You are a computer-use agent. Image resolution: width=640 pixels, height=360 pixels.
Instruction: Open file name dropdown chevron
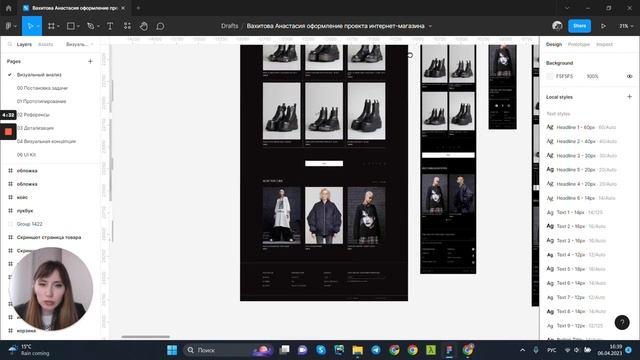pos(430,26)
